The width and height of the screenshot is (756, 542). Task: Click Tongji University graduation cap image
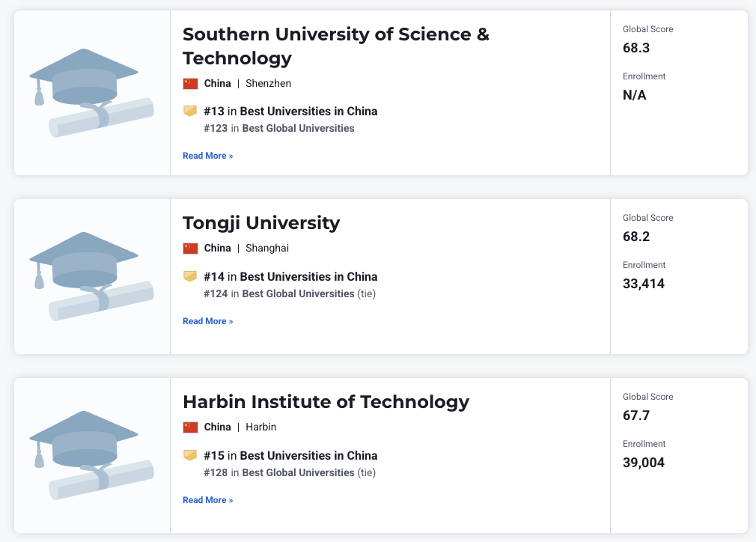click(x=91, y=276)
